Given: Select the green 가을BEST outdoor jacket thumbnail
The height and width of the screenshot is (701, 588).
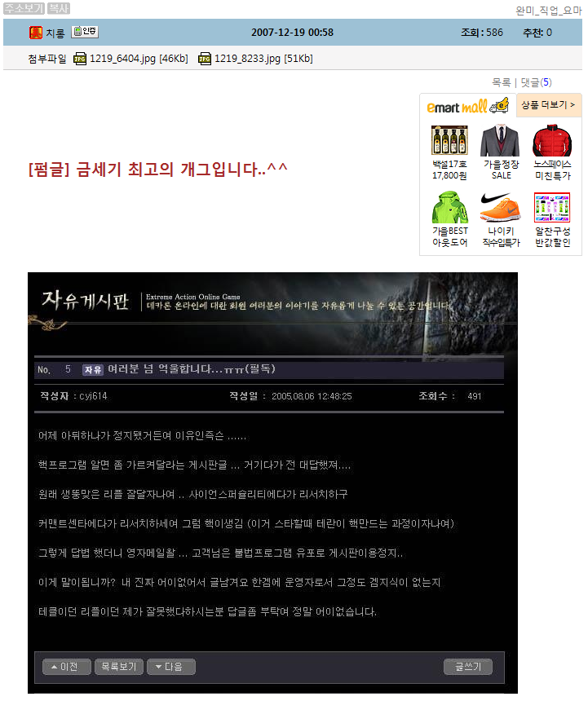Looking at the screenshot, I should [449, 208].
